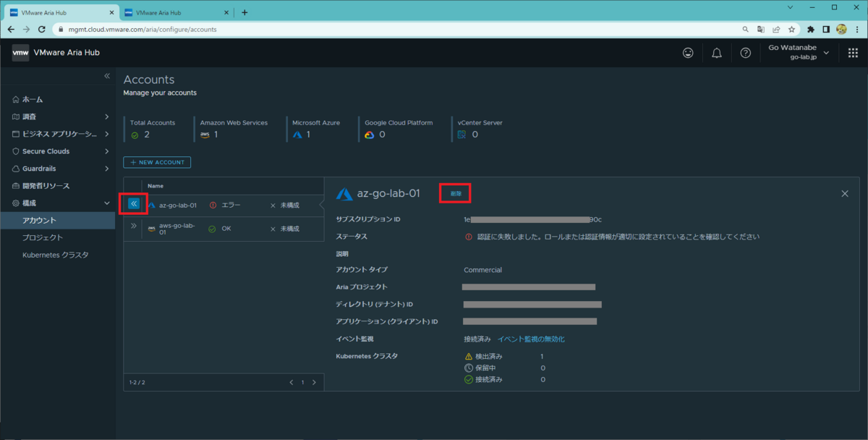868x440 pixels.
Task: Click the vmw logo in header
Action: [20, 53]
